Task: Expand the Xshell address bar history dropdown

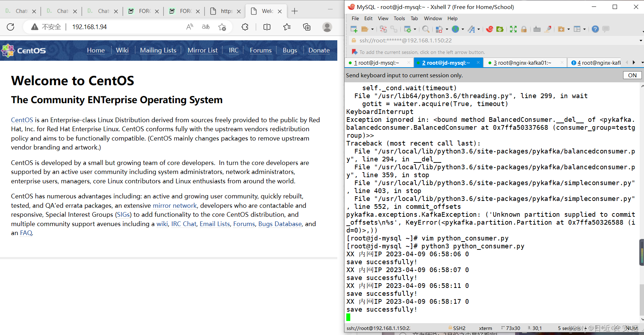Action: [641, 41]
